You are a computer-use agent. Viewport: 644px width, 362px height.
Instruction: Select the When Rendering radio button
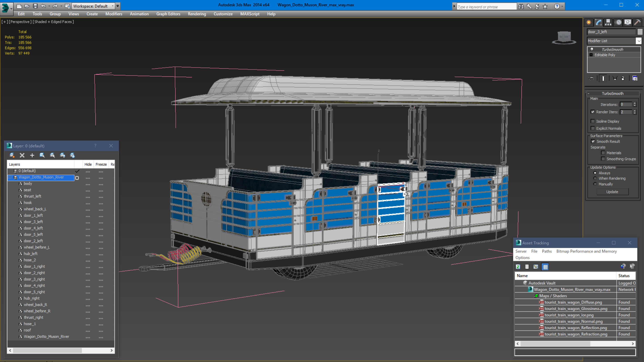pos(595,178)
